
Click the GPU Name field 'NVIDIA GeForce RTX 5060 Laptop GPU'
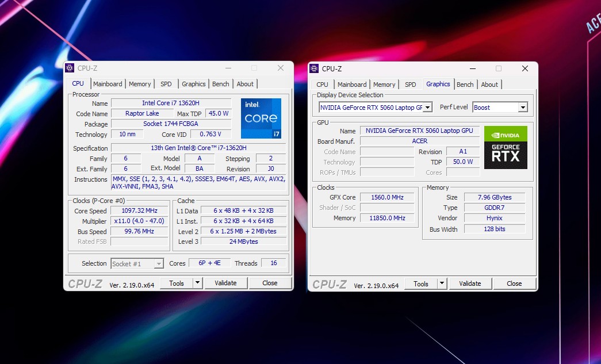click(420, 131)
